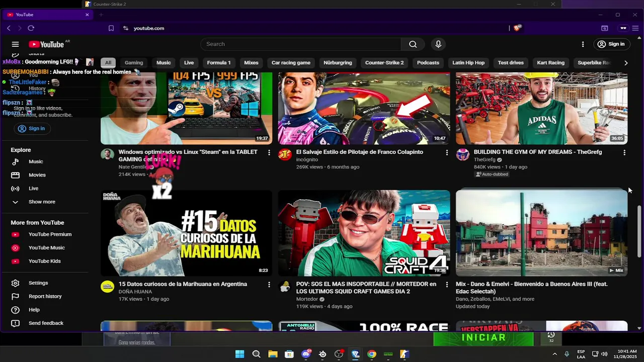This screenshot has width=644, height=362.
Task: Open options for Franco Colapinto video
Action: [x=447, y=152]
